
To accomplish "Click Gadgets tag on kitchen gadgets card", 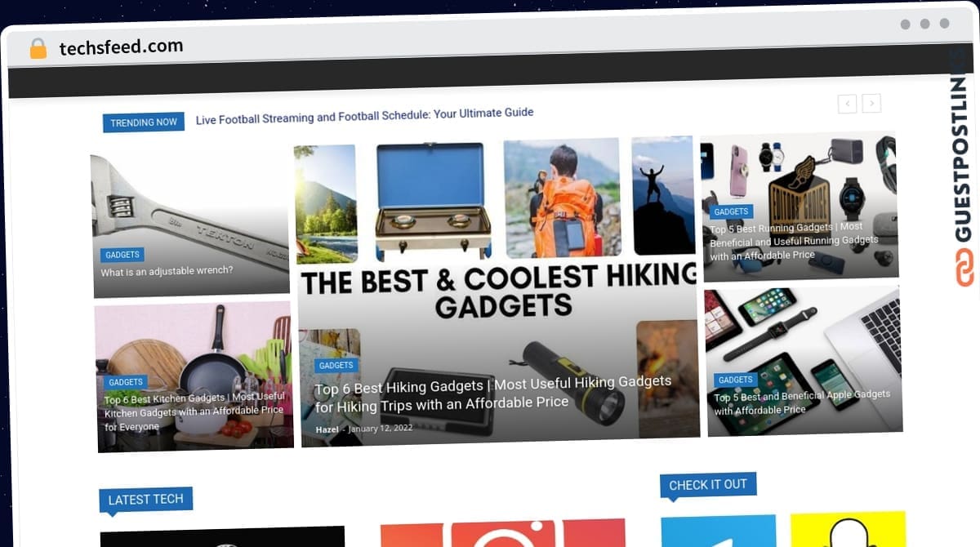I will point(126,382).
